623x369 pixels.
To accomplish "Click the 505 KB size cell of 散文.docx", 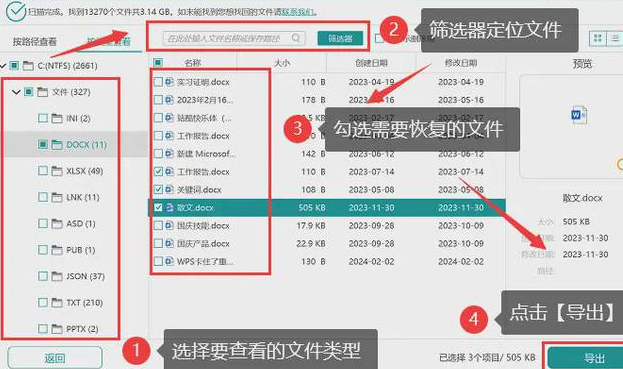I will (312, 207).
